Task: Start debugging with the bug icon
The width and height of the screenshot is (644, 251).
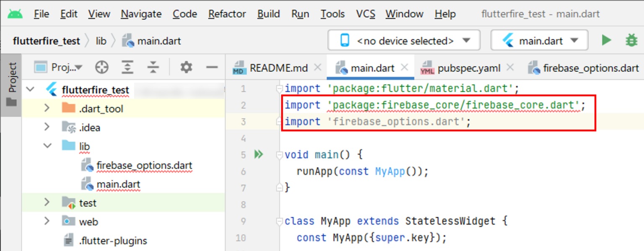Action: click(x=632, y=40)
